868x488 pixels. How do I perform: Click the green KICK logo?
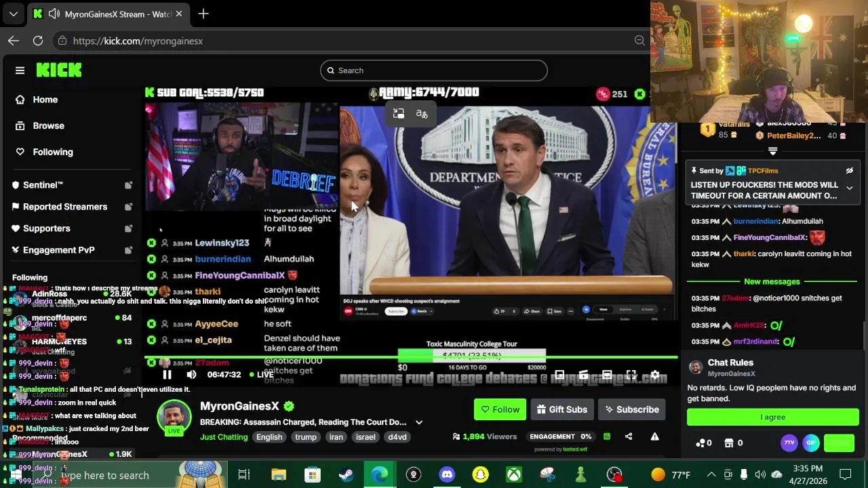tap(59, 70)
